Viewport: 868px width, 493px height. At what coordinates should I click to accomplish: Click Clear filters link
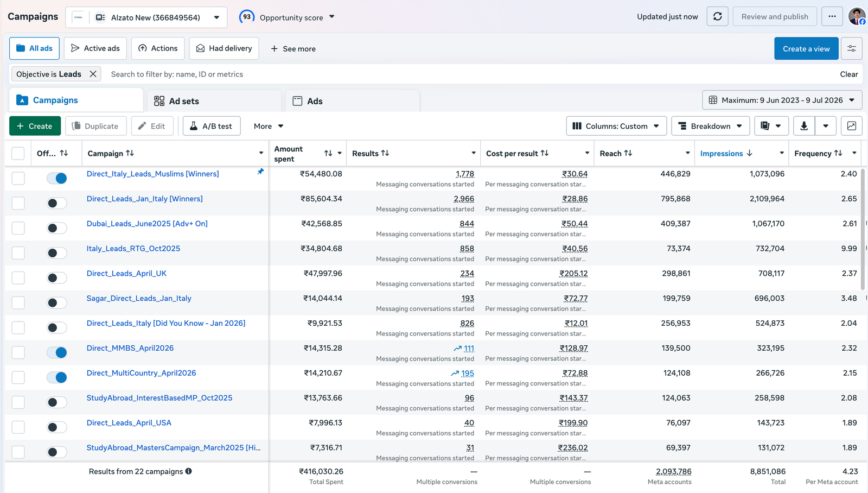pos(849,74)
